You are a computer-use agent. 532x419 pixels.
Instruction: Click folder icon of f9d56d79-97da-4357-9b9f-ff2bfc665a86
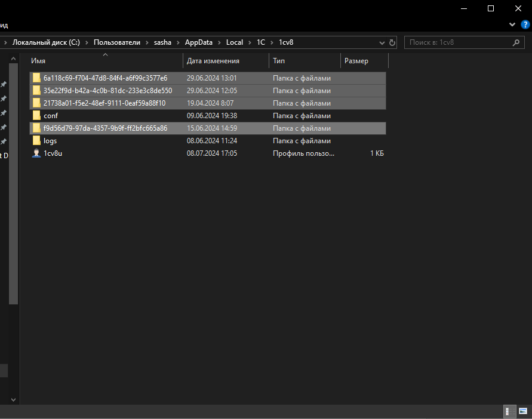tap(36, 128)
